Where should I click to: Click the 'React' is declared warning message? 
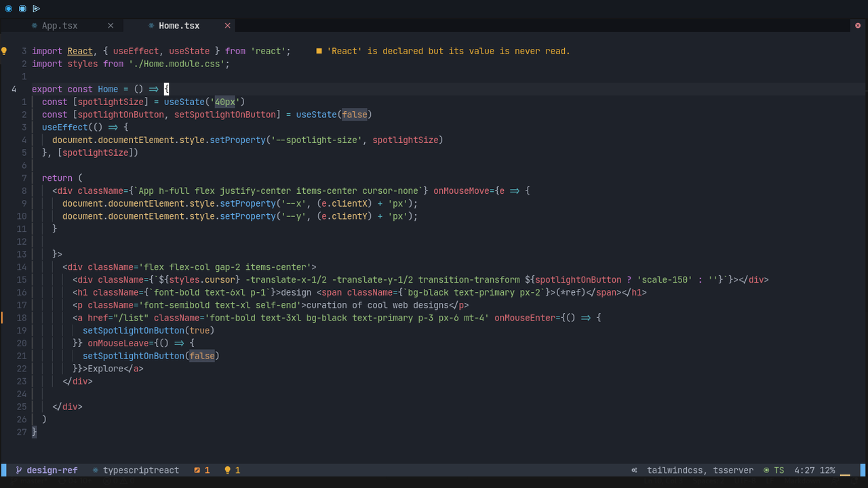448,51
